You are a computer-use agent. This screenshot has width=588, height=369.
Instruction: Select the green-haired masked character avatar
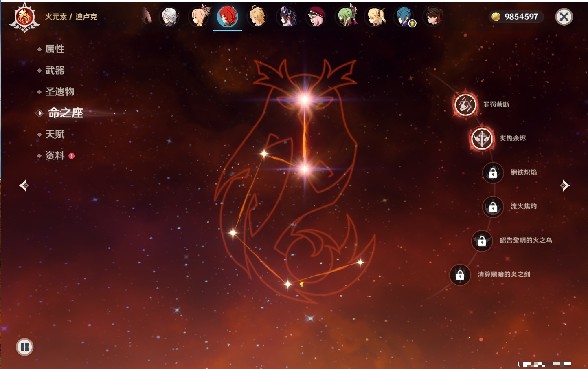tap(346, 17)
